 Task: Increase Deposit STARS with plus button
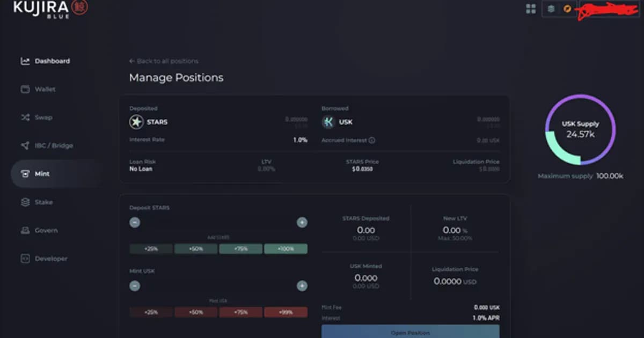coord(302,222)
